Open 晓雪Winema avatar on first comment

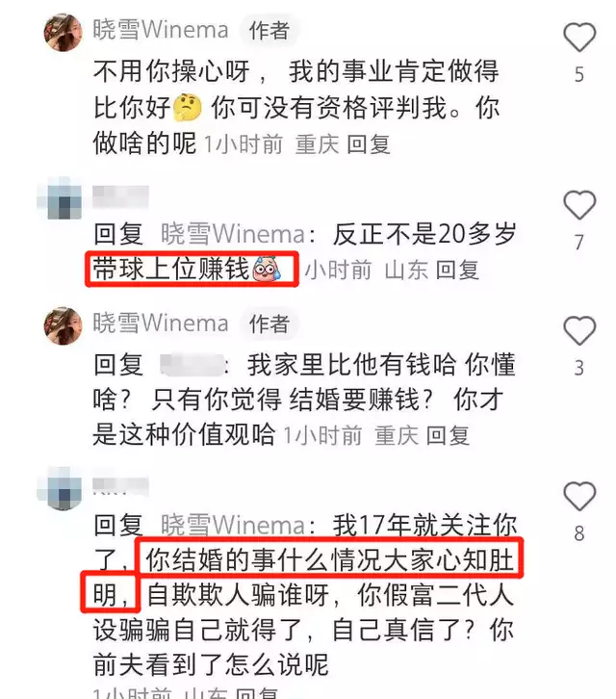point(64,32)
